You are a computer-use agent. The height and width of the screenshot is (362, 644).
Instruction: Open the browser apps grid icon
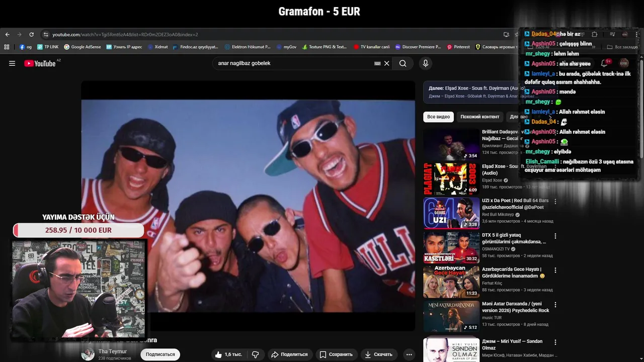click(7, 47)
